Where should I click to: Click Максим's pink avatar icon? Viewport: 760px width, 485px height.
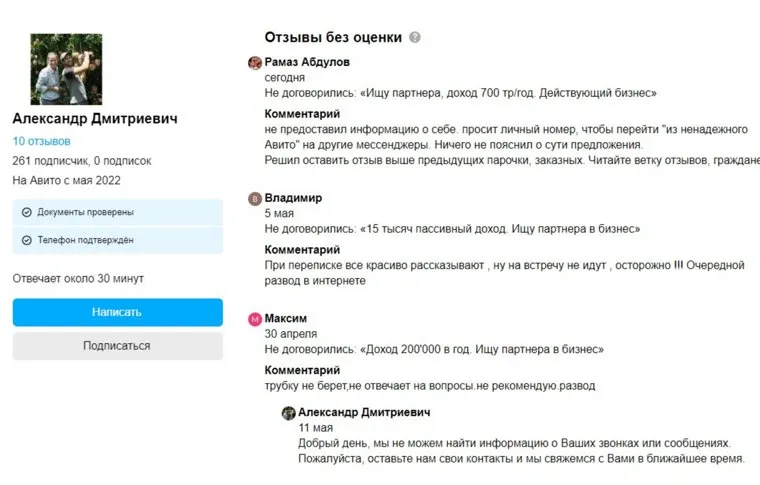click(255, 319)
